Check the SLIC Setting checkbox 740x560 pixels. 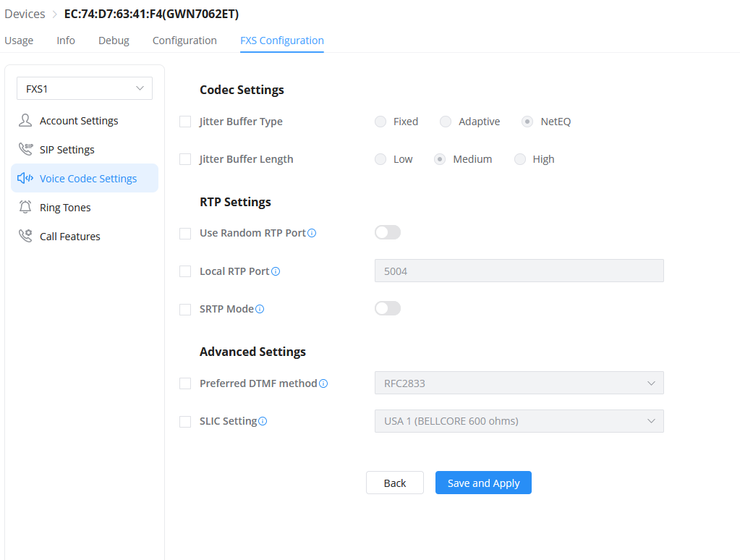185,421
